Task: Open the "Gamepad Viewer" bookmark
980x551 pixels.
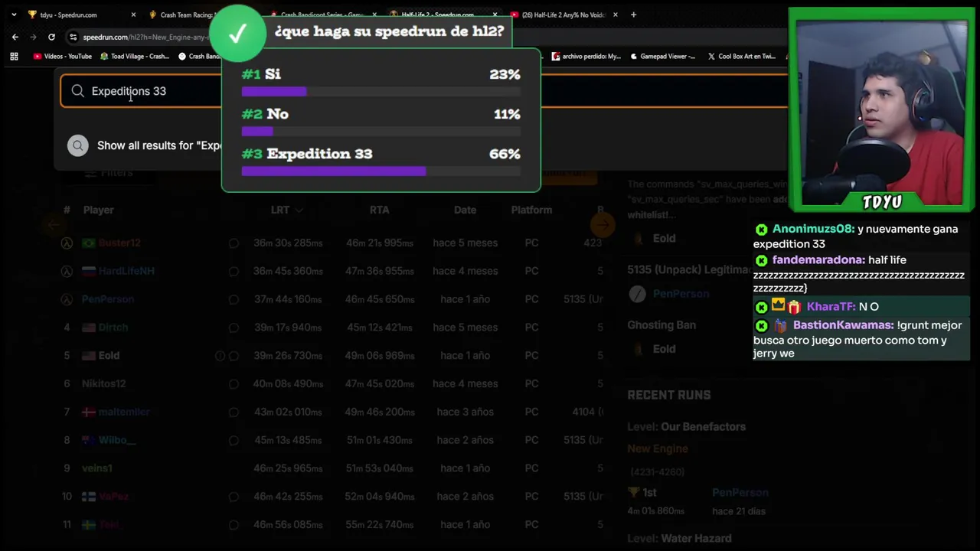Action: coord(663,56)
